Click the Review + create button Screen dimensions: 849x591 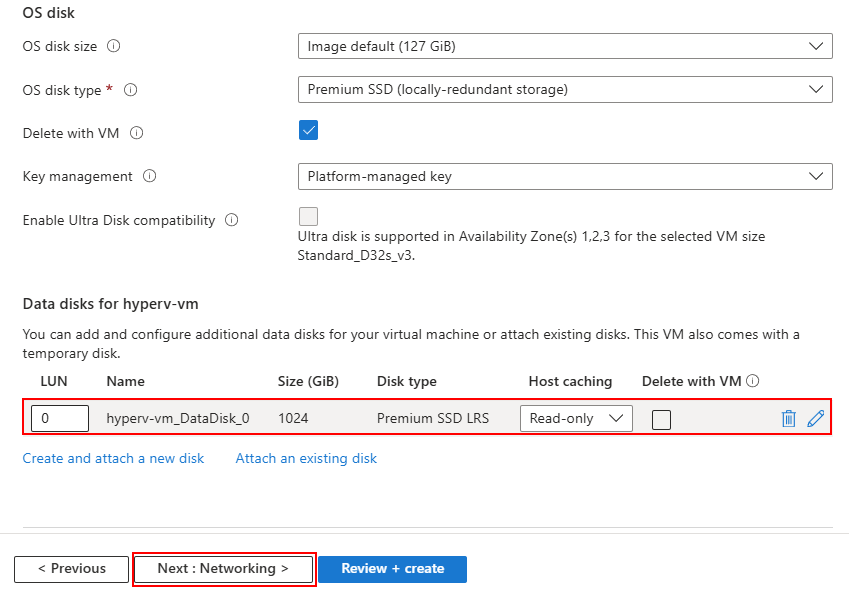pos(393,569)
